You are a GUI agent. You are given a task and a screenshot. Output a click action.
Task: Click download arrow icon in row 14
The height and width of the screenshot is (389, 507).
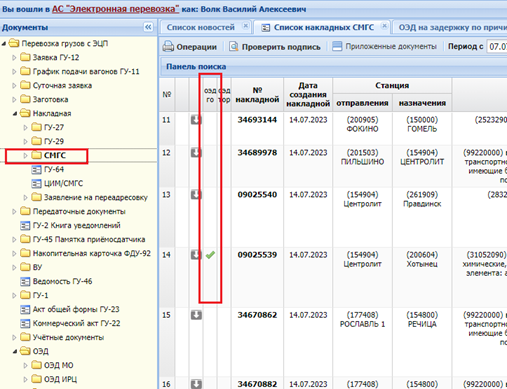click(x=196, y=255)
